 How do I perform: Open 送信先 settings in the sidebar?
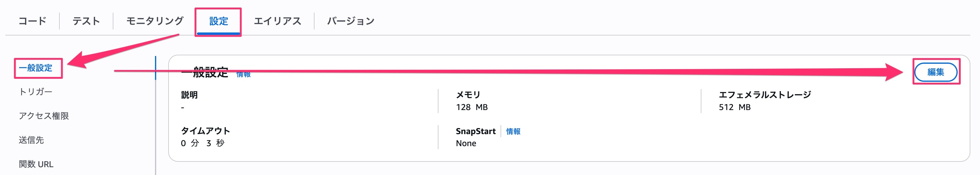tap(32, 140)
